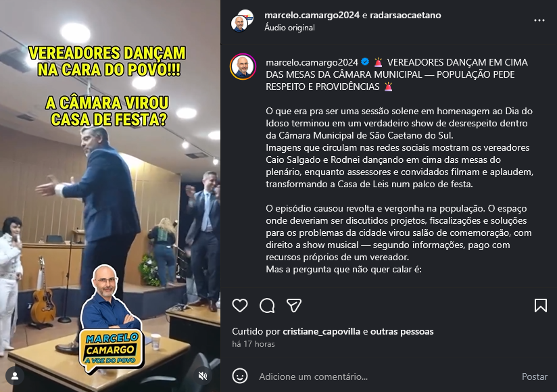Show tagged people via the person icon
This screenshot has width=557, height=392.
click(x=15, y=376)
